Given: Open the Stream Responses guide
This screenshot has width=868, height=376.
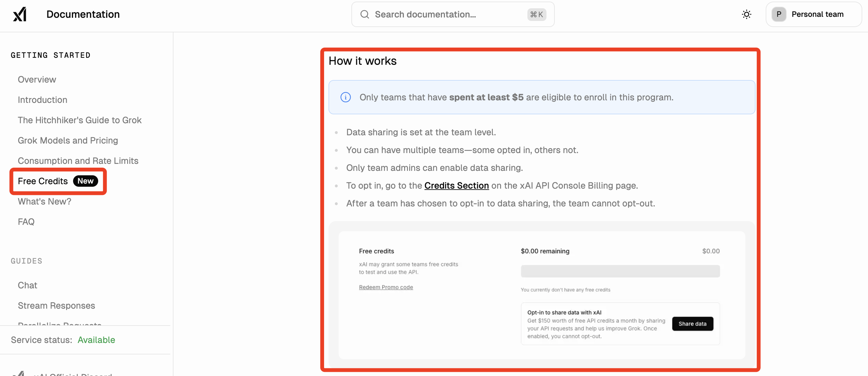Looking at the screenshot, I should tap(56, 305).
